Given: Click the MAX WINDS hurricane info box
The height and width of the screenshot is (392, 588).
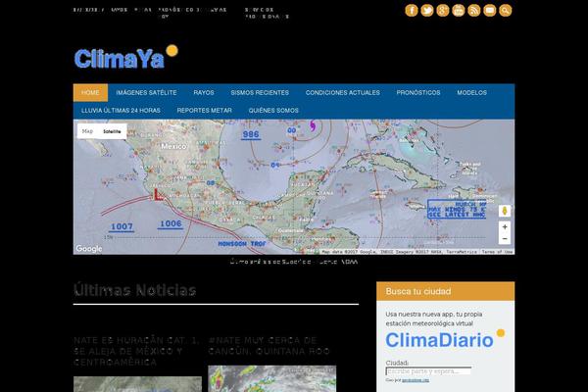Looking at the screenshot, I should pos(457,210).
